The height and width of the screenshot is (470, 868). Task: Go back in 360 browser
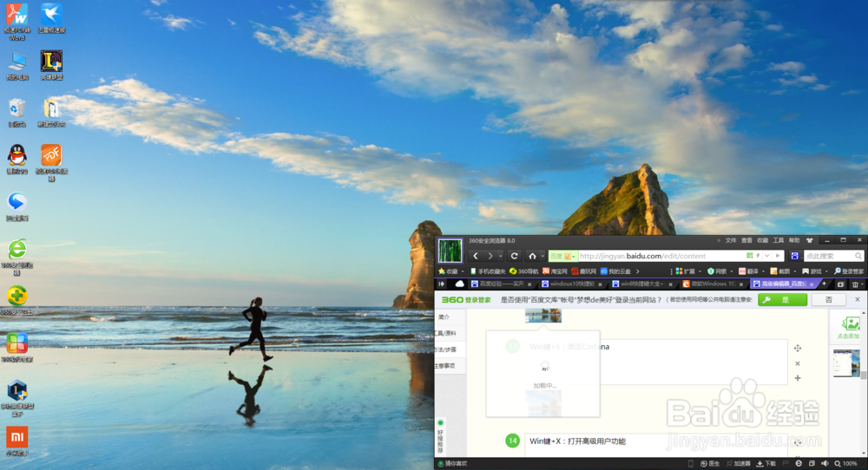click(x=476, y=256)
